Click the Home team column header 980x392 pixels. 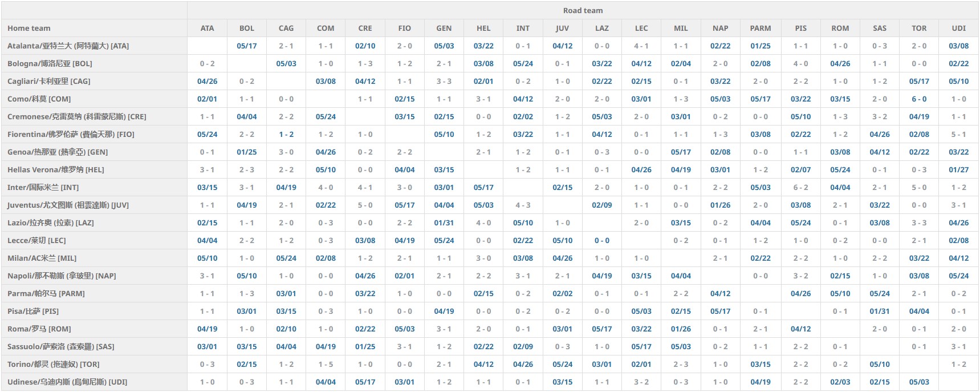[29, 28]
